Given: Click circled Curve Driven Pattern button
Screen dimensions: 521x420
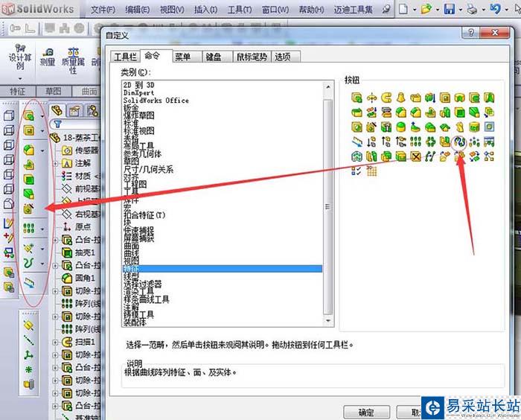Looking at the screenshot, I should [459, 142].
